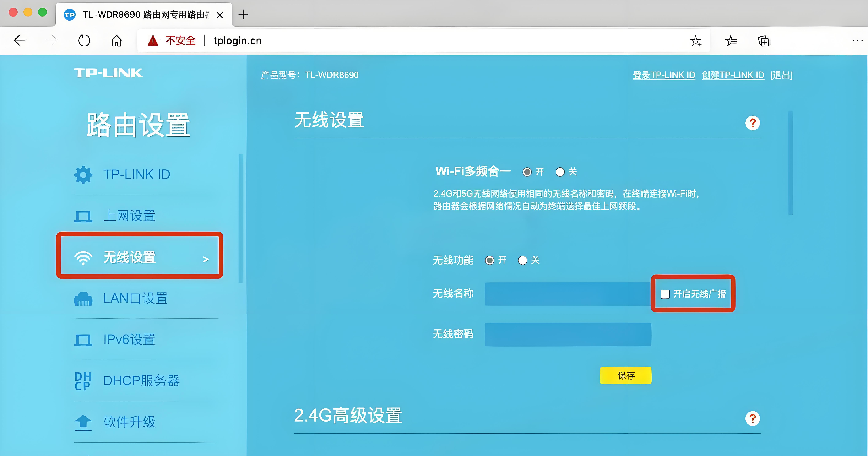
Task: Click the 无线设置 page heading
Action: tap(329, 120)
